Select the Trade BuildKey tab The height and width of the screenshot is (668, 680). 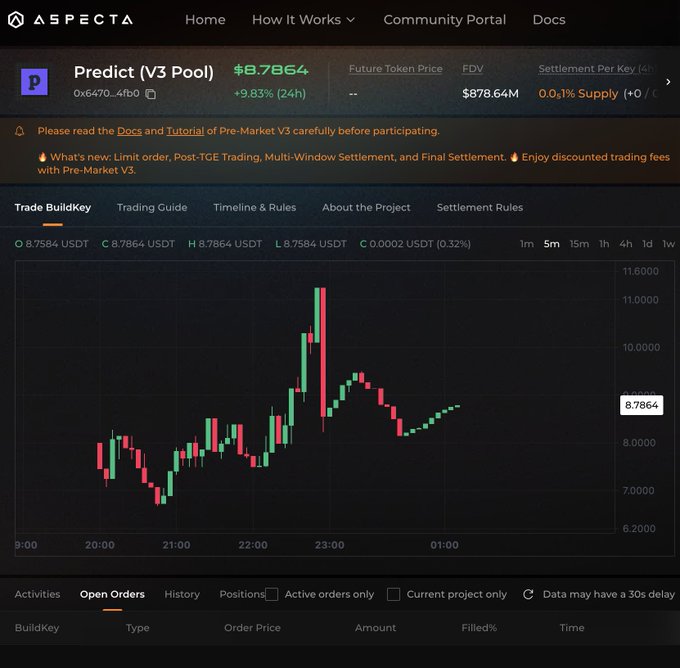pyautogui.click(x=53, y=207)
